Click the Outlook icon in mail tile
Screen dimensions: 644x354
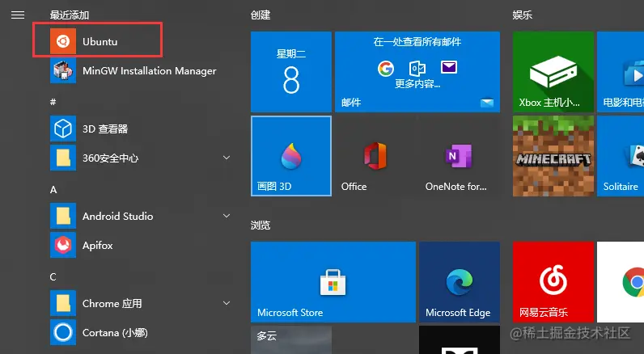tap(417, 68)
